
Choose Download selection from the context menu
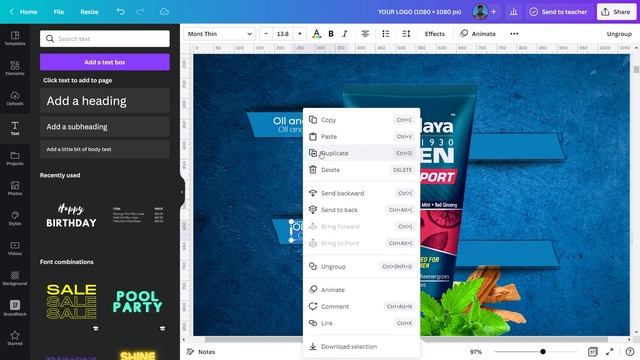362,347
